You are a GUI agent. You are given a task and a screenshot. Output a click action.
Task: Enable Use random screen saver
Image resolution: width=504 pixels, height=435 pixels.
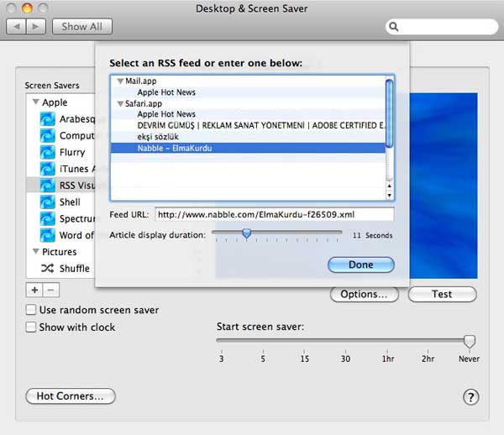click(31, 310)
